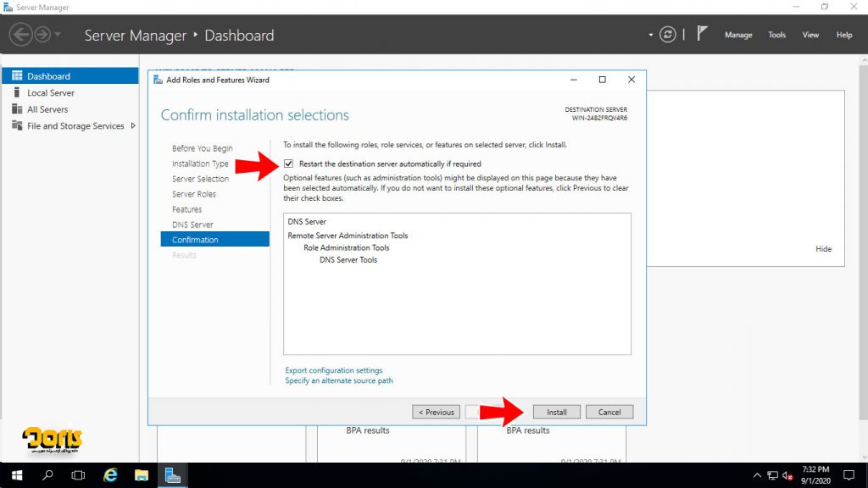Open the Windows Start menu
This screenshot has height=488, width=868.
click(17, 475)
